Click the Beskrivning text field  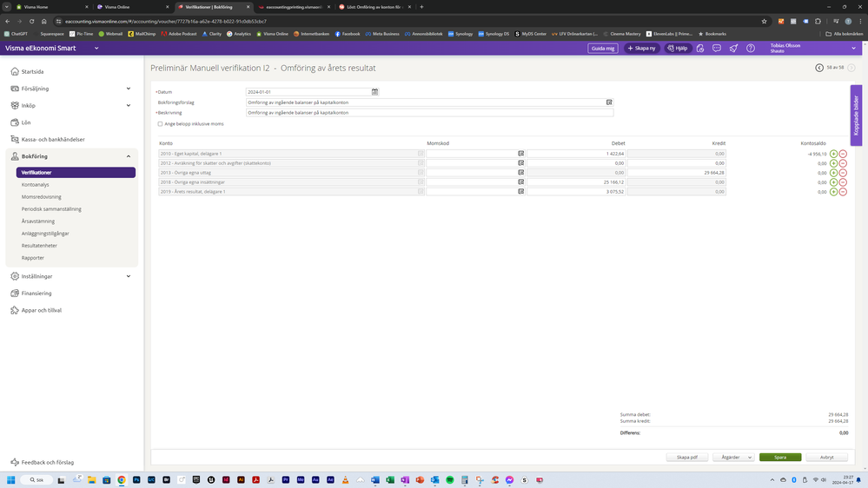point(429,113)
